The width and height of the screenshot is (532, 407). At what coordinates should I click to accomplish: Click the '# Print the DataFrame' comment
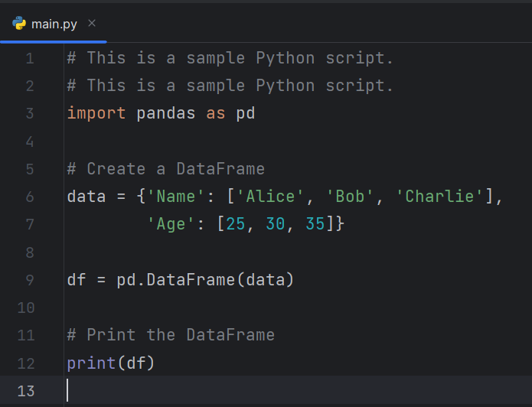pos(171,335)
